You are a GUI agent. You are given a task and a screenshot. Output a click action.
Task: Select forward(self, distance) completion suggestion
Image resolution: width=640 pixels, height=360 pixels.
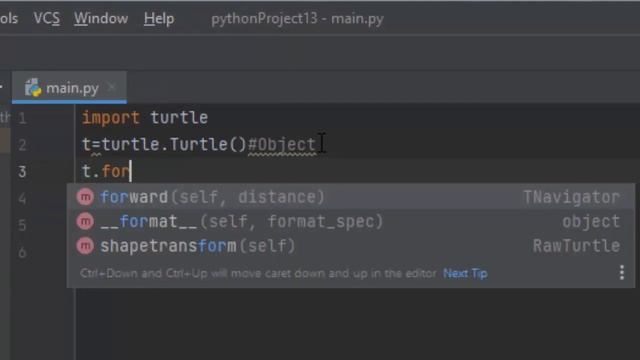coord(351,197)
